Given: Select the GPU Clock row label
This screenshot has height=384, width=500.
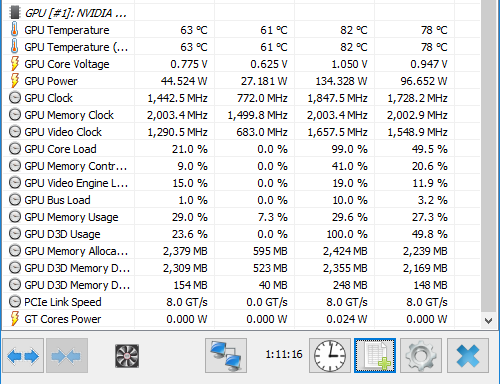Looking at the screenshot, I should pos(48,98).
